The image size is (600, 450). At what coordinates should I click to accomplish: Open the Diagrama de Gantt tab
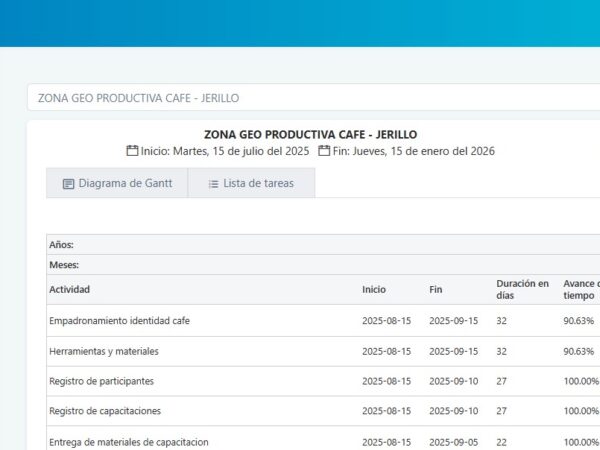pyautogui.click(x=117, y=183)
